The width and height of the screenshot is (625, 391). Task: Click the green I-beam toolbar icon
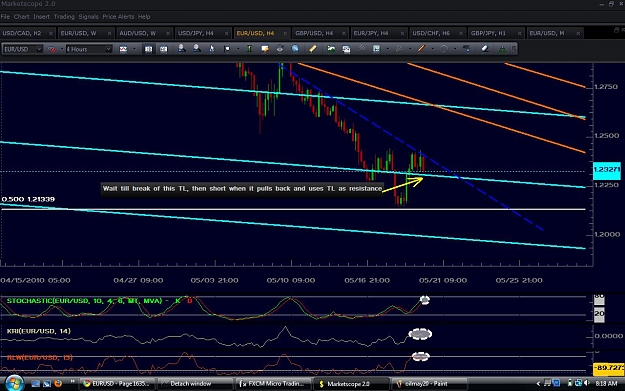click(x=250, y=49)
